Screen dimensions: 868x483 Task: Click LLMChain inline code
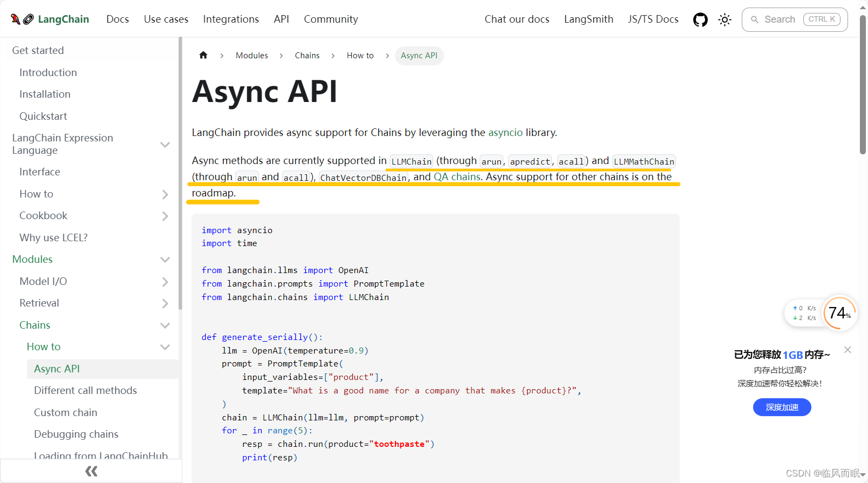(x=412, y=161)
